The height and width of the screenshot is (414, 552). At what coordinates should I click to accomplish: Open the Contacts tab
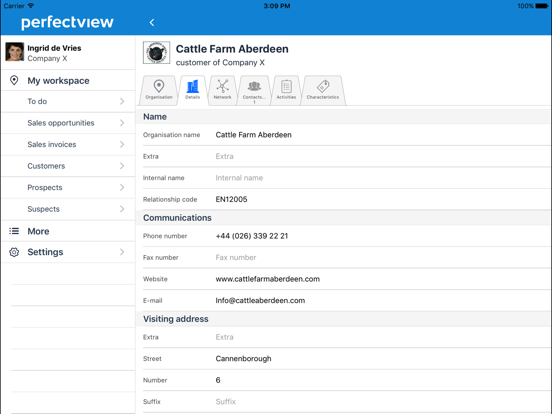tap(254, 90)
